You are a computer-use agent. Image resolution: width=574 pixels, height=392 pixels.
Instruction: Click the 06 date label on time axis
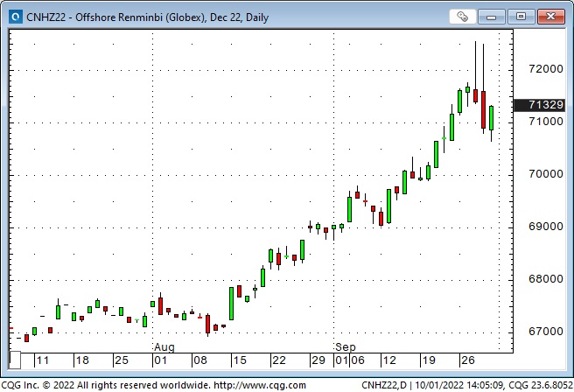tap(358, 360)
